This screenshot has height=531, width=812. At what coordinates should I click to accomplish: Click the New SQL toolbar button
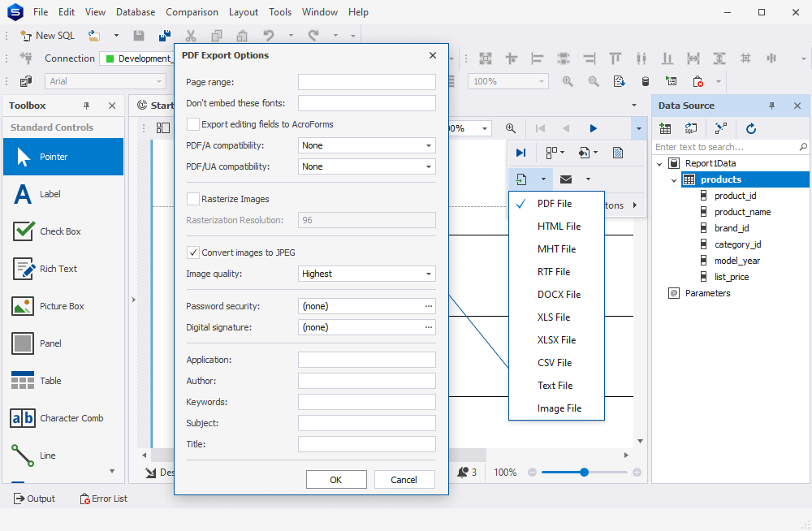[47, 35]
